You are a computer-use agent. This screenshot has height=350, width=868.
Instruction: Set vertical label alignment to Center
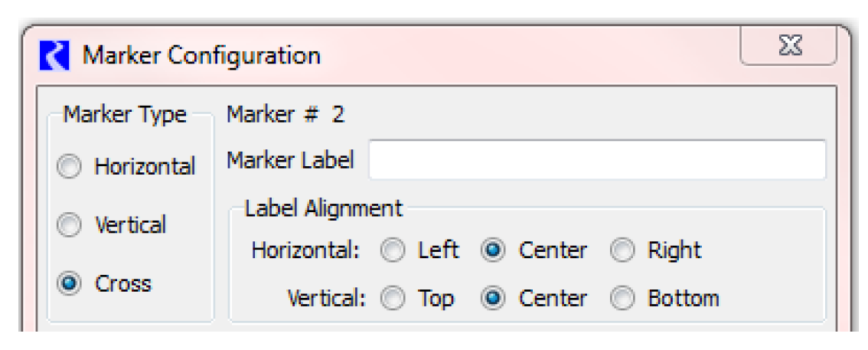[494, 299]
